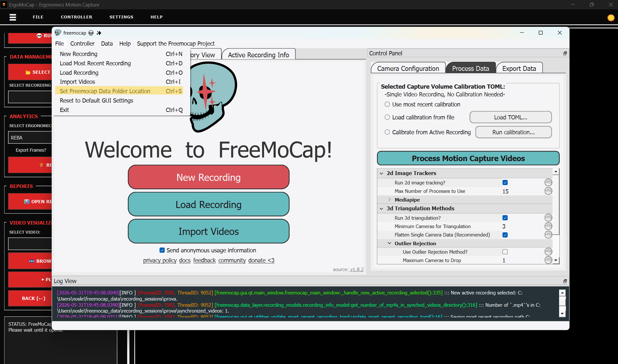
Task: Reset Flatten Single Camera Data setting
Action: click(x=548, y=235)
